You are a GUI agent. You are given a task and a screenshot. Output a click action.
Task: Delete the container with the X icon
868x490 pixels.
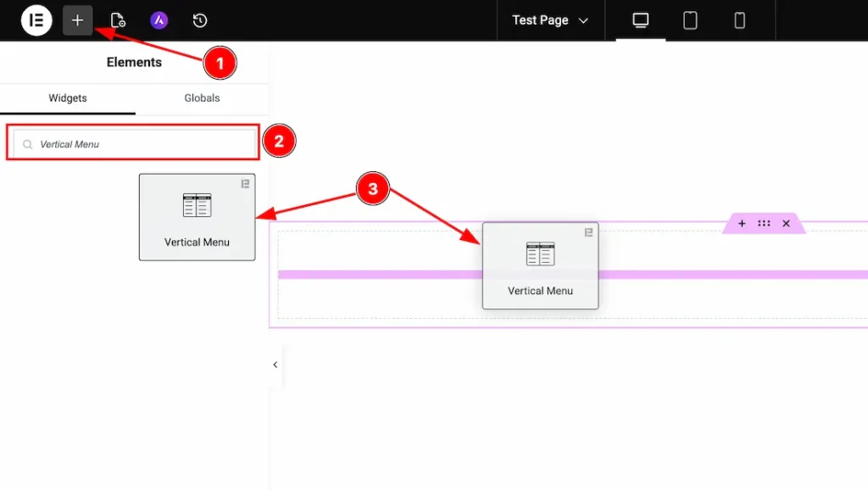point(786,223)
